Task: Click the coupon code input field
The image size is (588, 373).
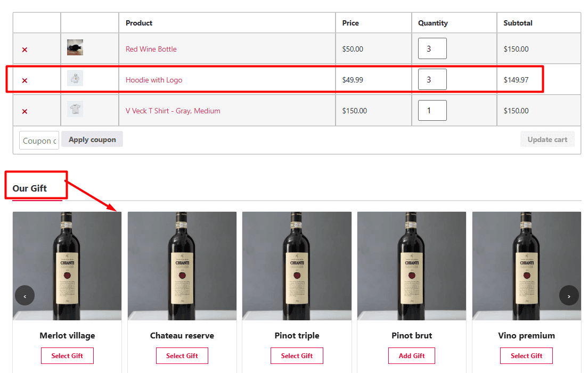Action: (39, 140)
